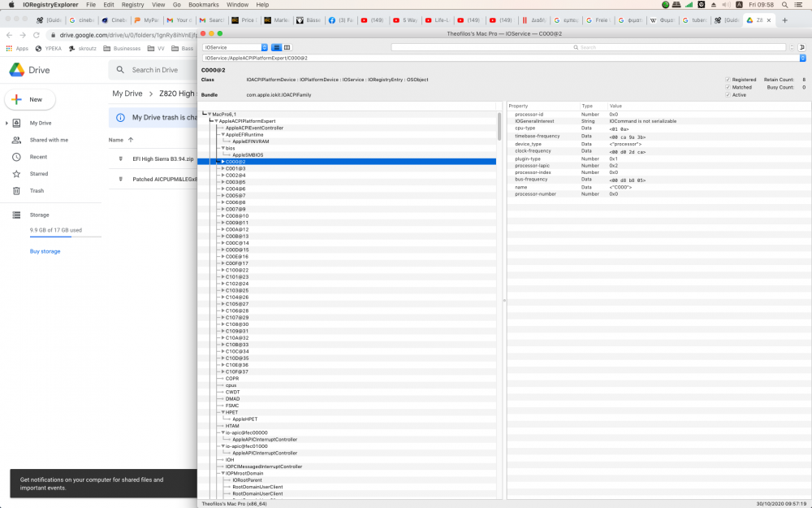This screenshot has width=812, height=508.
Task: Open the File menu
Action: 91,5
